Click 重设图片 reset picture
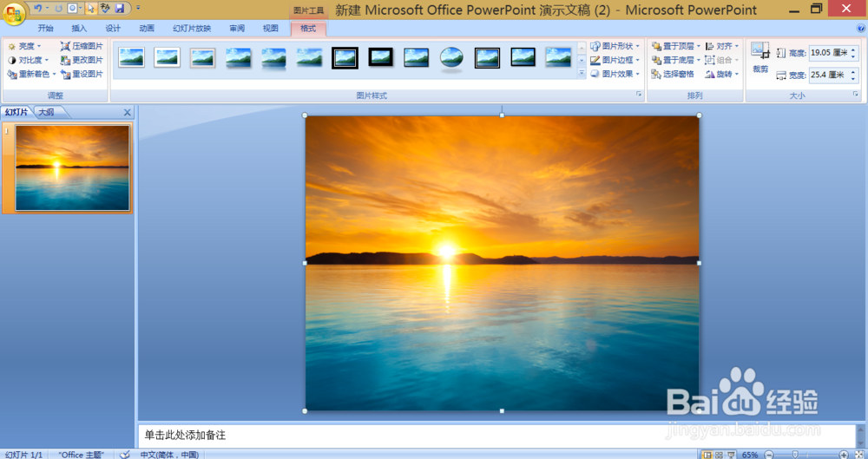Viewport: 868px width, 459px height. pos(82,74)
